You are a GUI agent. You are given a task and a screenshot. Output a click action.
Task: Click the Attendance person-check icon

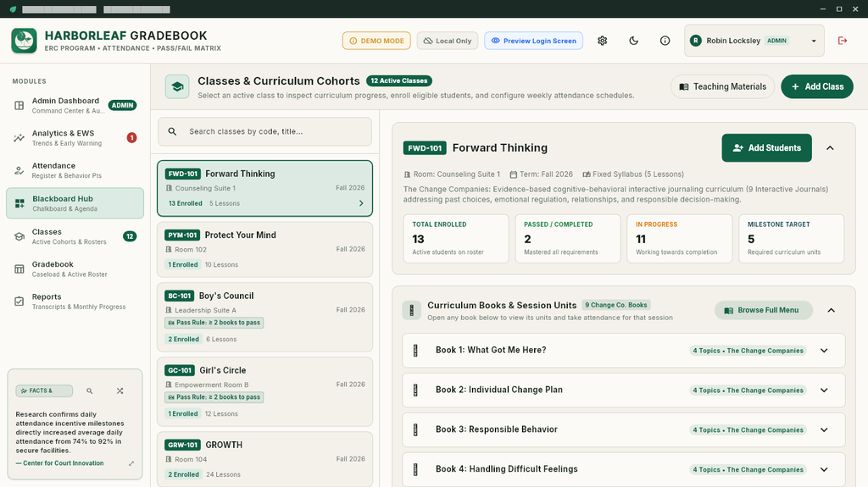coord(19,170)
